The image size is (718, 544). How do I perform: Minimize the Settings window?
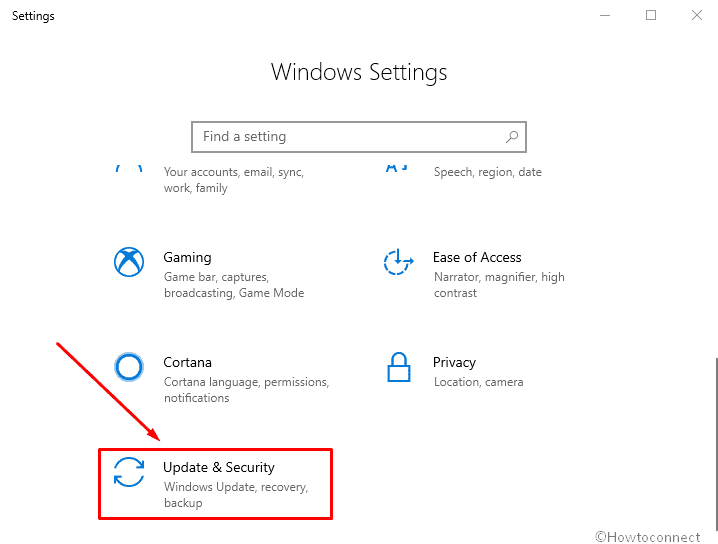605,15
